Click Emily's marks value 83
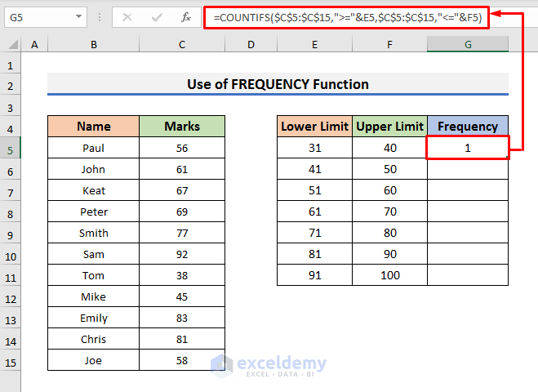538x392 pixels. coord(182,318)
